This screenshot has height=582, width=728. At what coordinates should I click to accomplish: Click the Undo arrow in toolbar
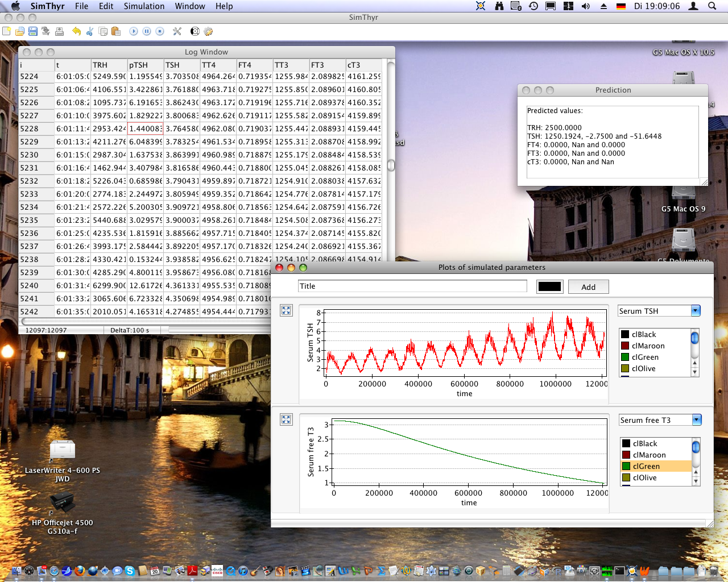[x=76, y=31]
